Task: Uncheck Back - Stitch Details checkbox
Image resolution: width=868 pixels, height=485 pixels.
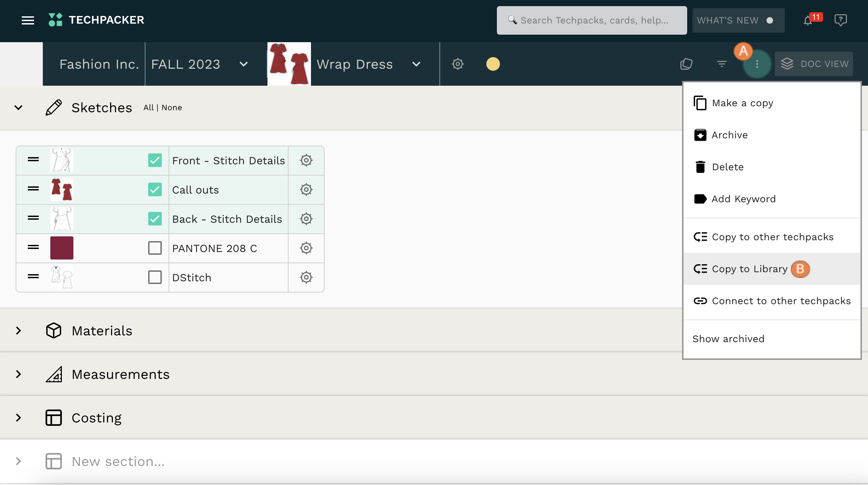Action: coord(155,219)
